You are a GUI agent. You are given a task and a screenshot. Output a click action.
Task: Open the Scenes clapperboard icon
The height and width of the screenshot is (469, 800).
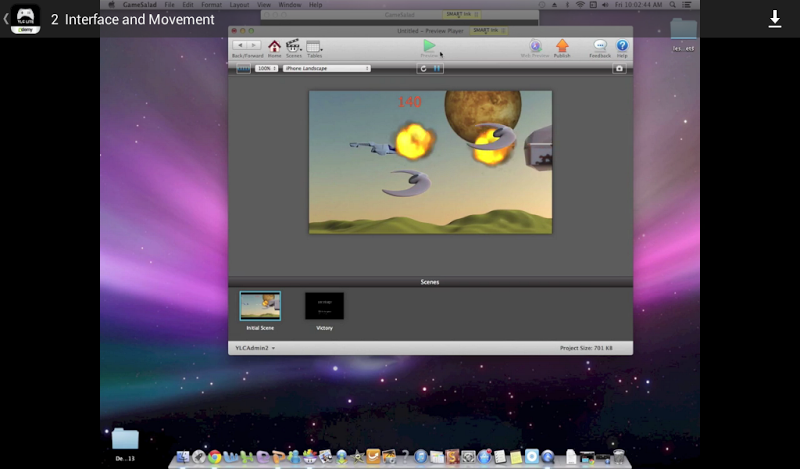coord(294,46)
